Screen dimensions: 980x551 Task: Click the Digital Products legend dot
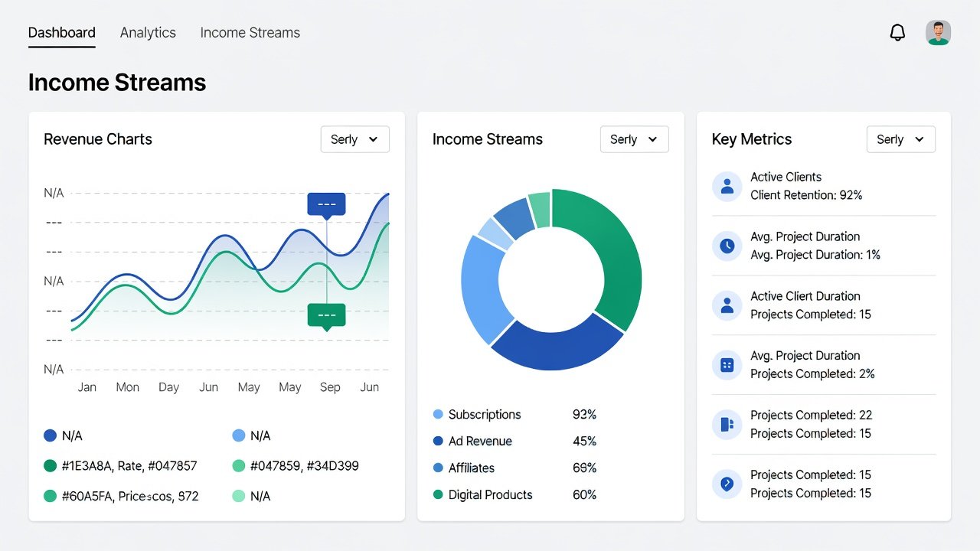point(438,494)
